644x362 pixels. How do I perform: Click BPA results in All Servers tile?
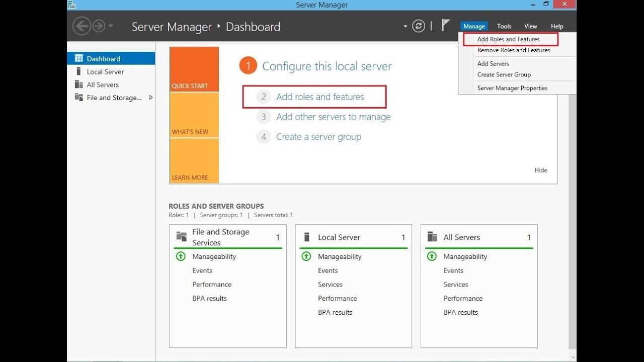click(x=460, y=313)
